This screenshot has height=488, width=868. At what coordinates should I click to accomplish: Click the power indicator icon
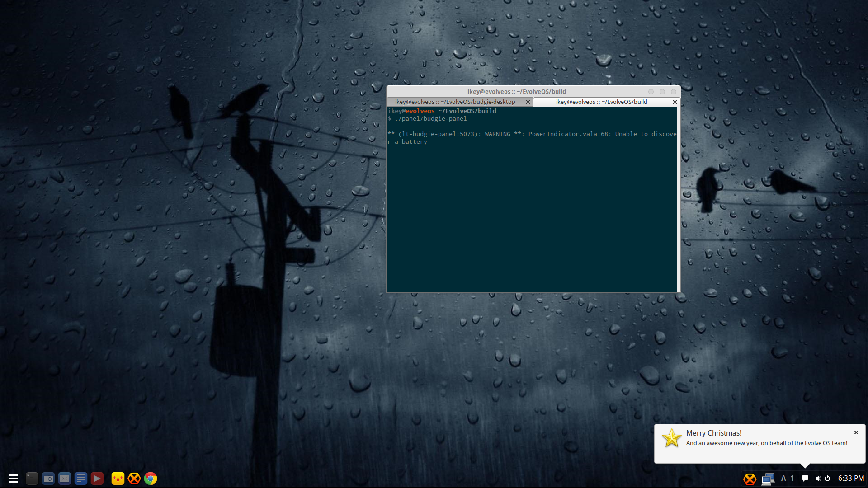(827, 478)
